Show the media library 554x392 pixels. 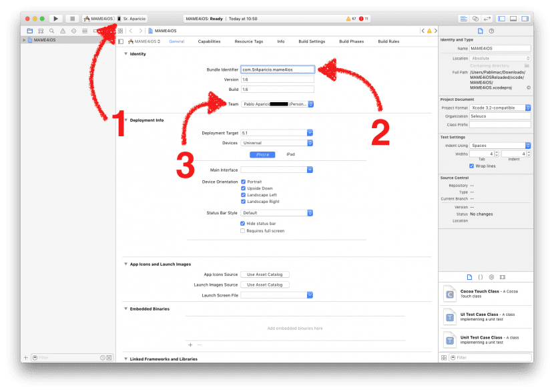point(503,277)
